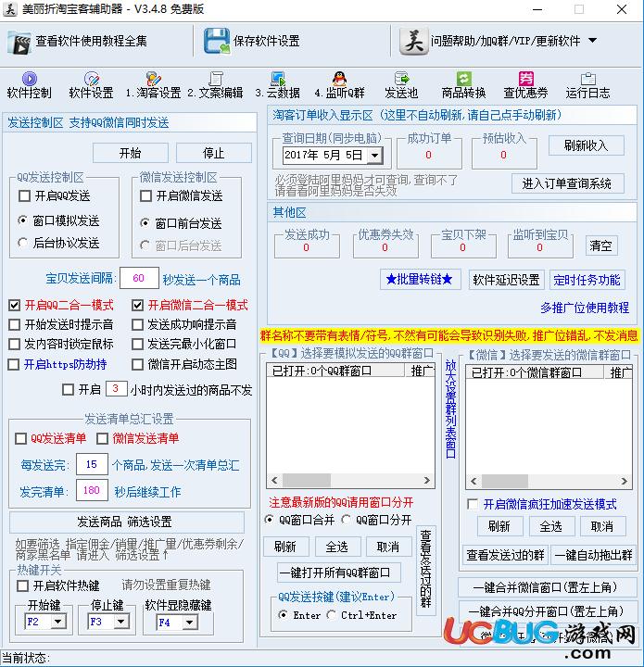644x667 pixels.
Task: Click 全选 button under QQ group list
Action: (x=337, y=547)
